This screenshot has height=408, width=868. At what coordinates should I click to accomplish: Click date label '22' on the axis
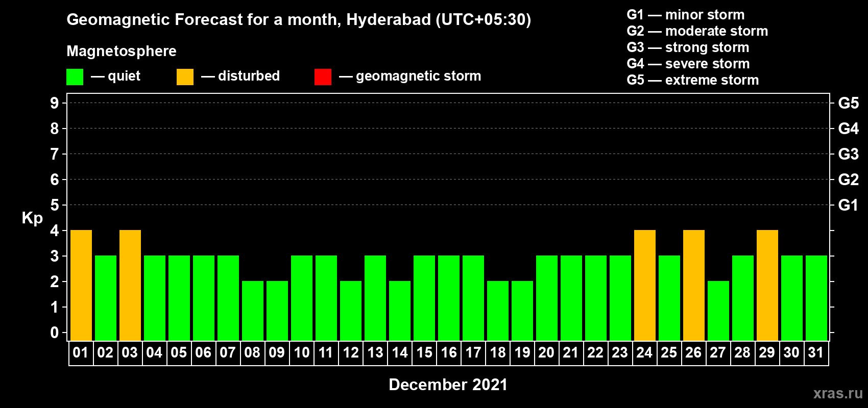click(x=595, y=352)
